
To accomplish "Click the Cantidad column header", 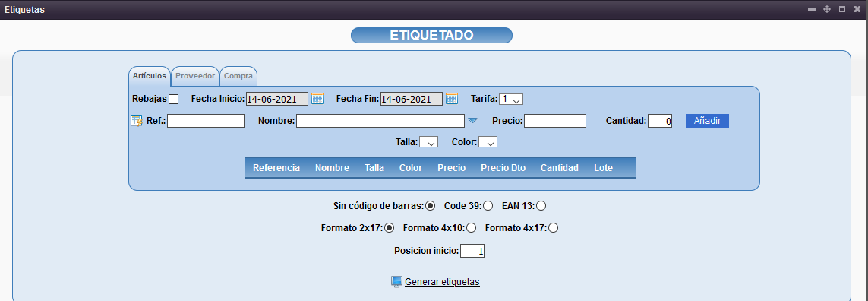I will pyautogui.click(x=560, y=168).
